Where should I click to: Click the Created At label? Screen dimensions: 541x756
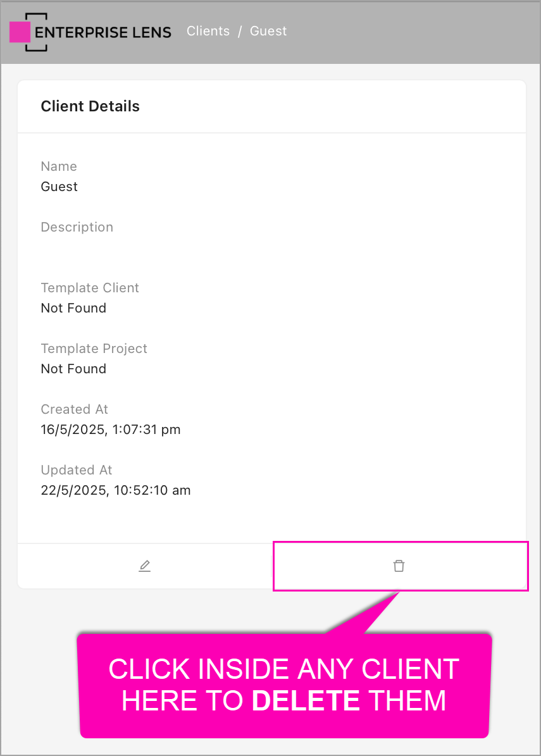(73, 409)
